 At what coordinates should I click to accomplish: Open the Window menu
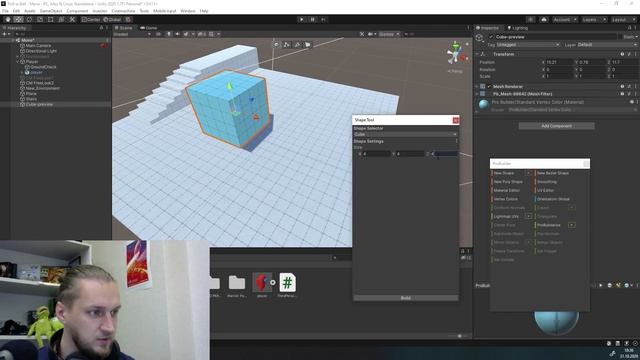point(188,11)
